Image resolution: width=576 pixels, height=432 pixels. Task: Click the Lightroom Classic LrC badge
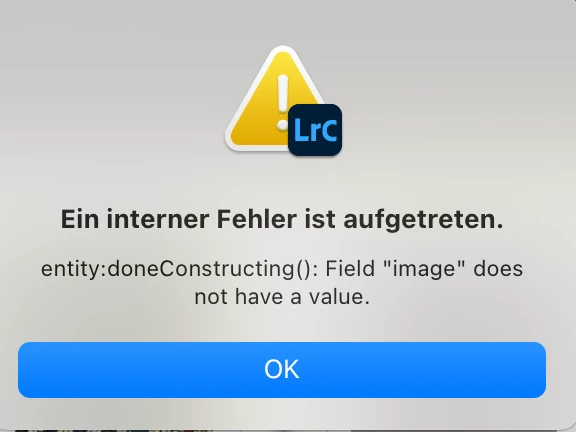click(x=315, y=130)
